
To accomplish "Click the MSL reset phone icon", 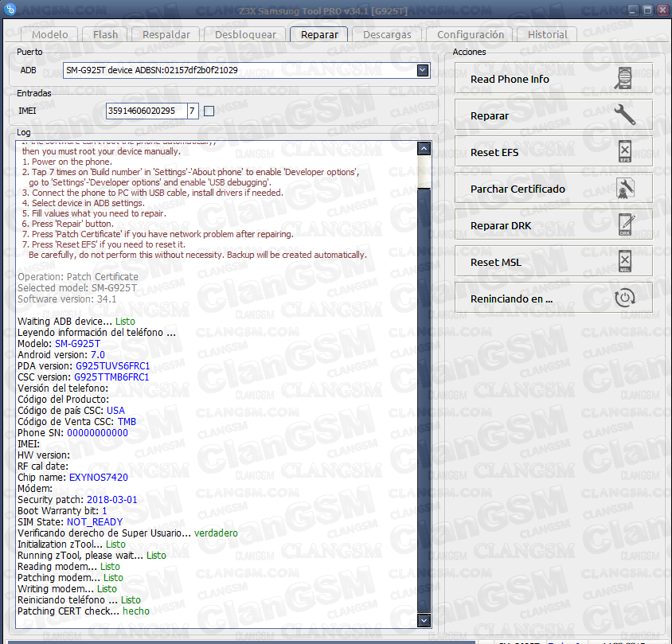I will click(x=625, y=261).
